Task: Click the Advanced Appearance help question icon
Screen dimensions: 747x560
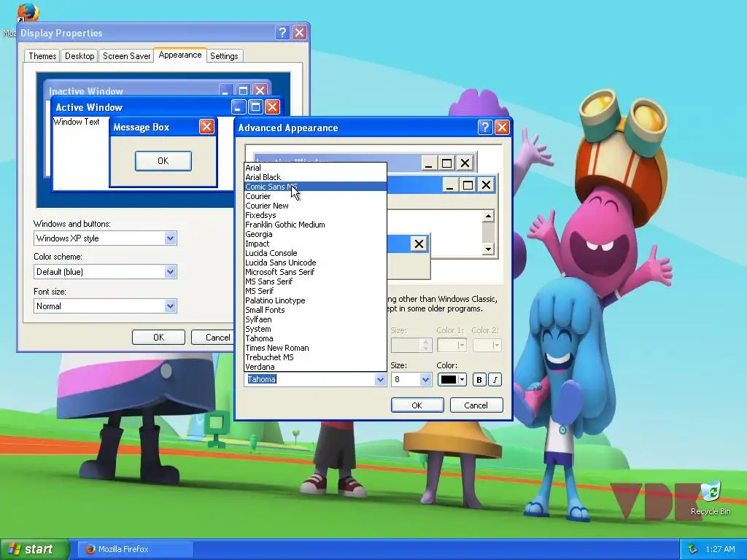Action: click(x=485, y=127)
